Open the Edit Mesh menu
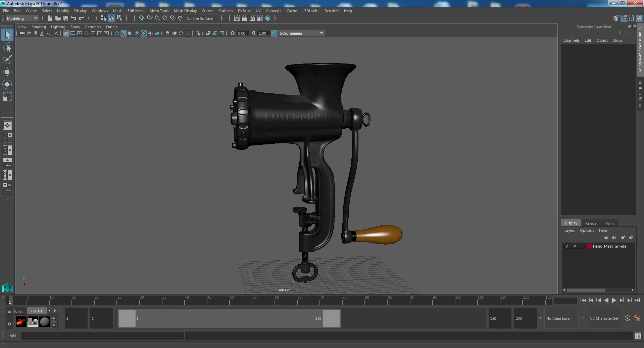This screenshot has width=644, height=348. (136, 11)
